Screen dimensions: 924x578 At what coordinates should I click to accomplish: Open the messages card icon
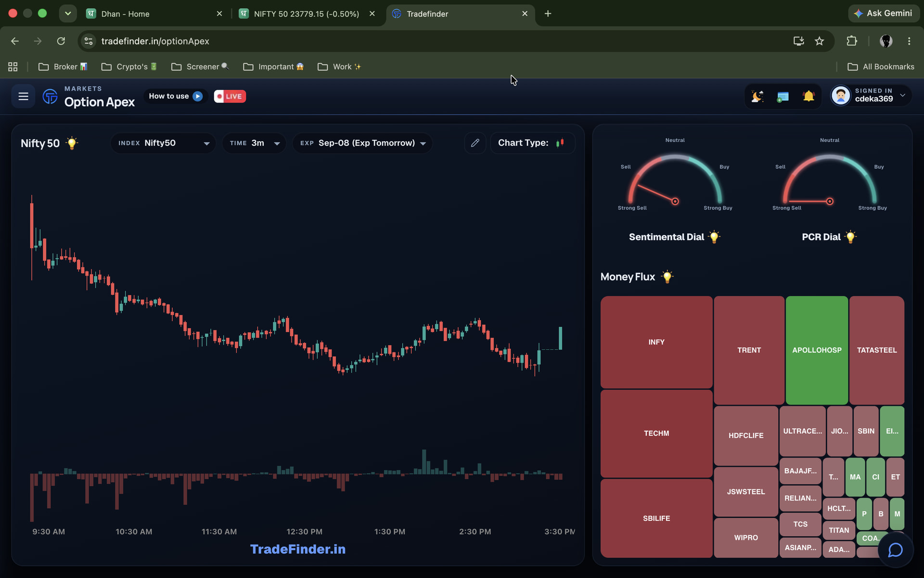pyautogui.click(x=783, y=96)
